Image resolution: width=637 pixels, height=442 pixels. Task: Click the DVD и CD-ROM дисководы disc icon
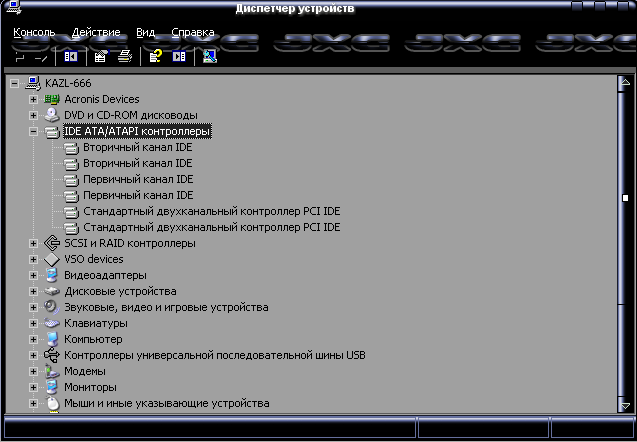click(x=52, y=115)
